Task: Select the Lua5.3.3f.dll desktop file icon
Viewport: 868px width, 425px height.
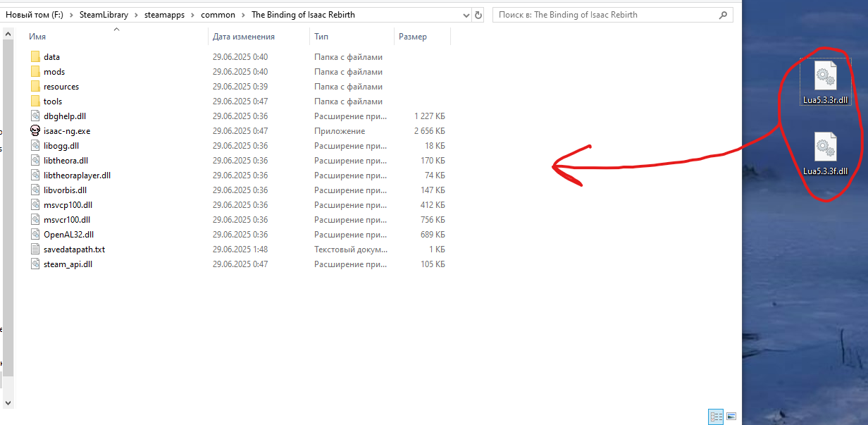Action: tap(825, 147)
